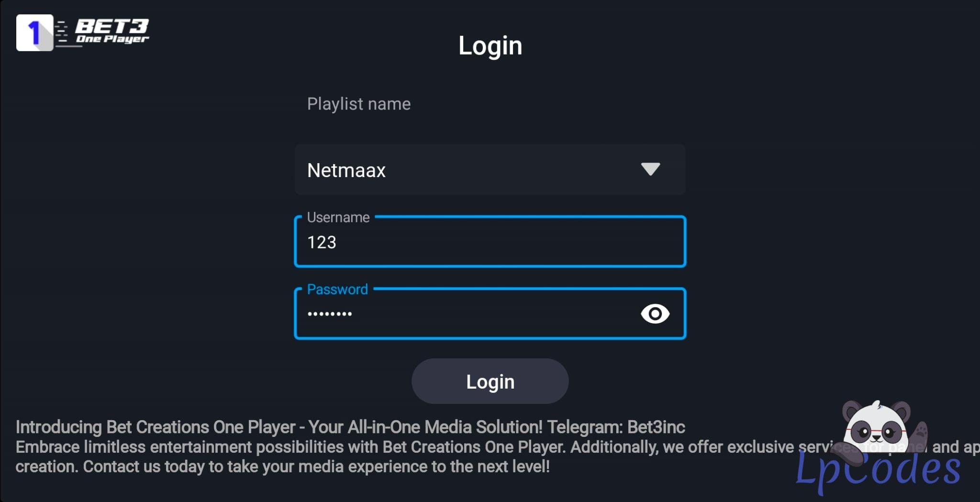Click the Playlist name label
Screen dimensions: 980x502
click(x=359, y=104)
